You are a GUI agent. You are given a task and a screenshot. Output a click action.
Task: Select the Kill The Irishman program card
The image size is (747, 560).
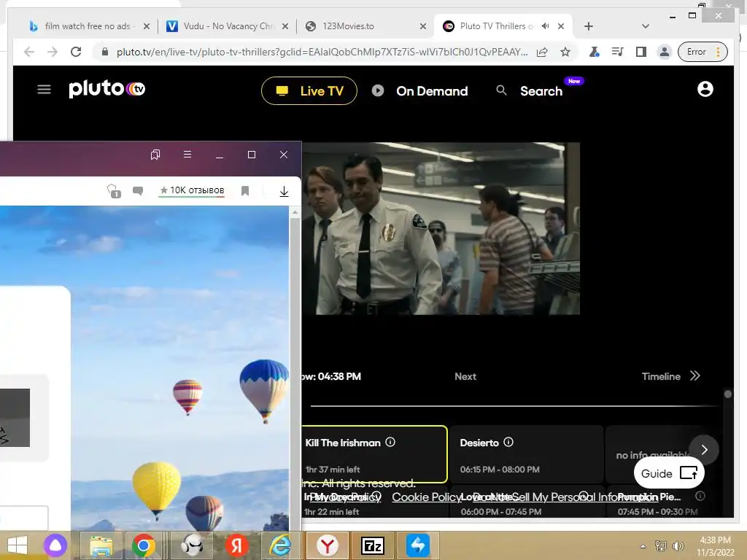point(374,454)
